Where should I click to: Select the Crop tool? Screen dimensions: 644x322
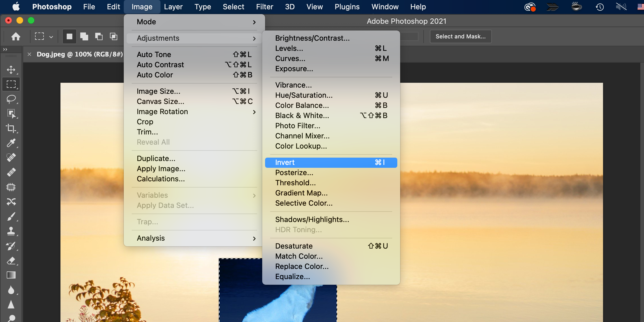tap(11, 129)
